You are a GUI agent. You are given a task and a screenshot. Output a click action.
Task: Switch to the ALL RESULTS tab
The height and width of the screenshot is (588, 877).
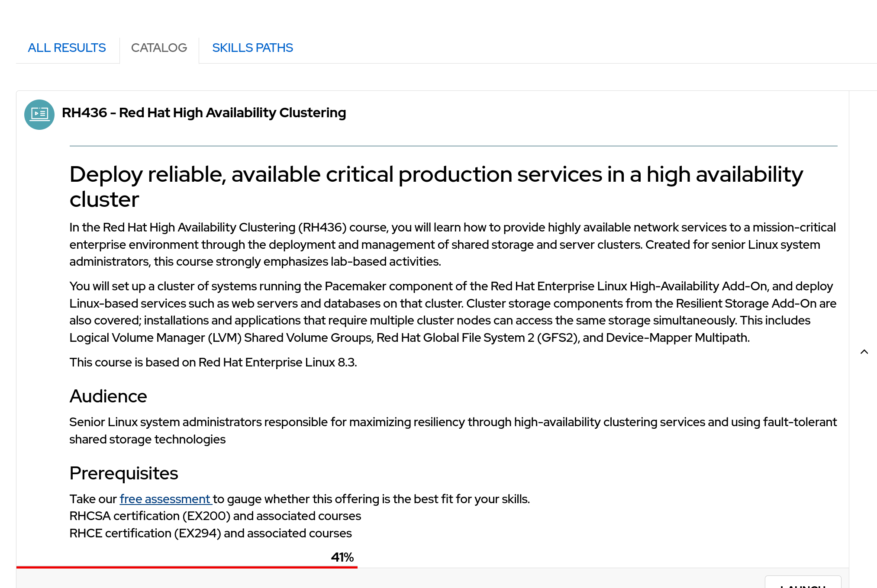pyautogui.click(x=67, y=48)
